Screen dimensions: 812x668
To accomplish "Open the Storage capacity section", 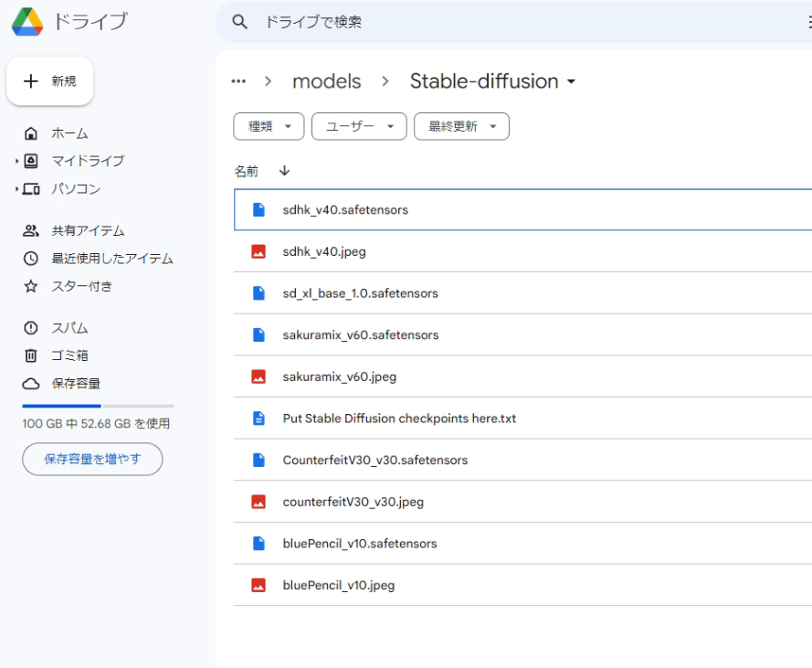I will (x=75, y=384).
